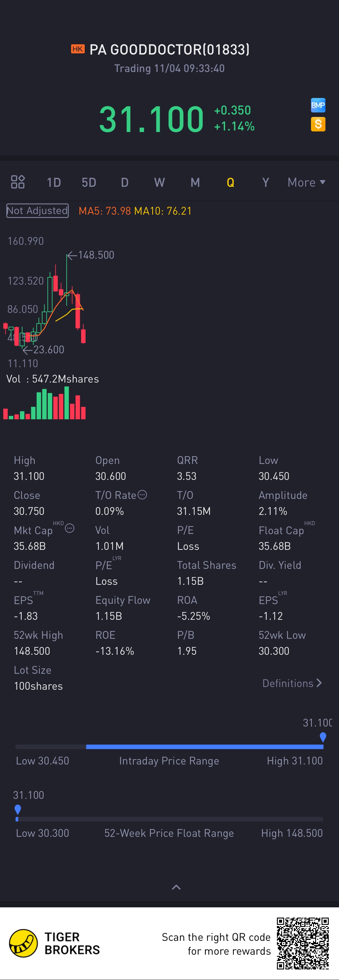Tap the orange dollar sign icon
Viewport: 339px width, 980px height.
(318, 124)
